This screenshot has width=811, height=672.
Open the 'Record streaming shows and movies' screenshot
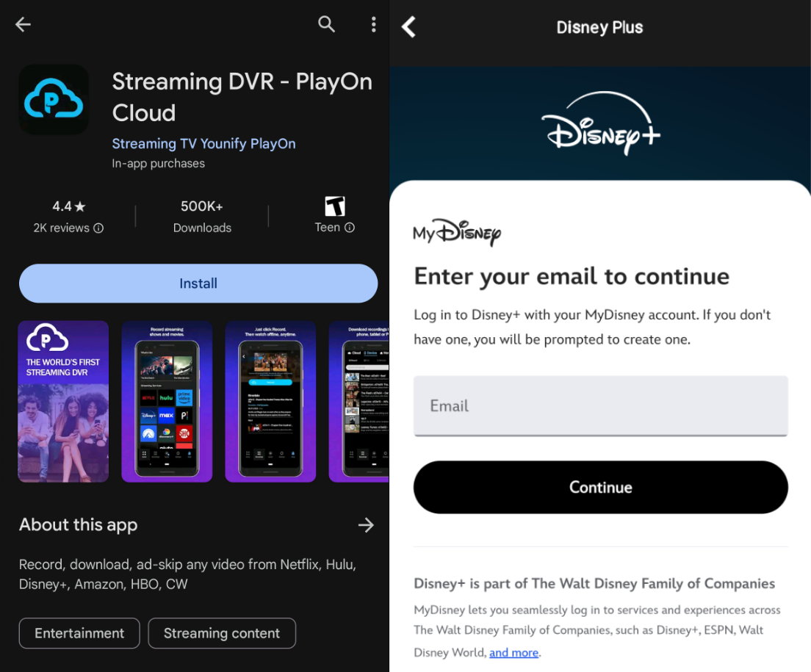pyautogui.click(x=167, y=402)
